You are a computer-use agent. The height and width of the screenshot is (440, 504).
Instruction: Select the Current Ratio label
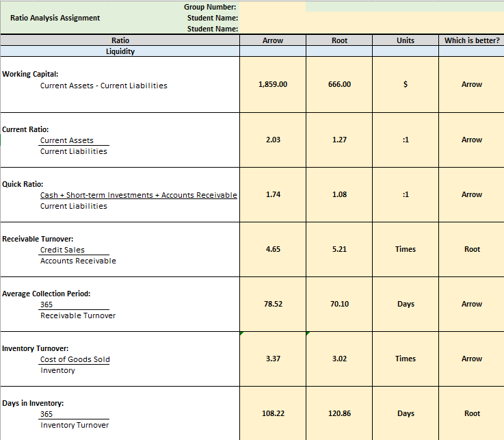[x=25, y=129]
